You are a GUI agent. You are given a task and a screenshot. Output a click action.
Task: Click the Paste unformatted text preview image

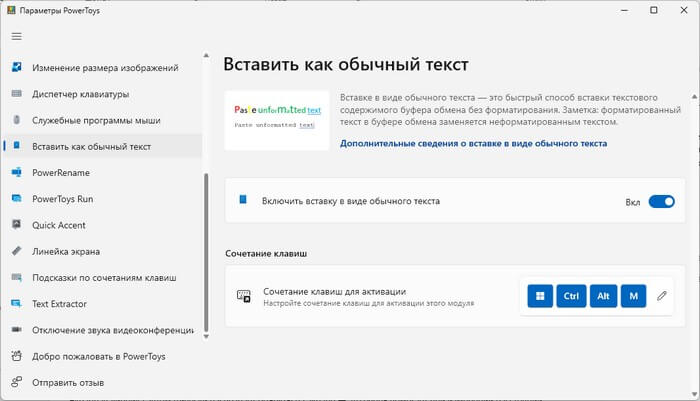coord(277,121)
